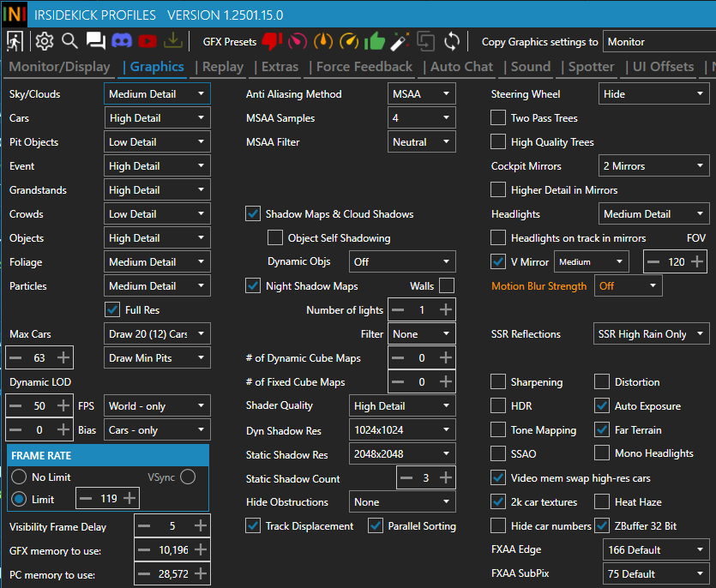This screenshot has height=588, width=716.
Task: Open Sky/Clouds detail dropdown
Action: tap(157, 93)
